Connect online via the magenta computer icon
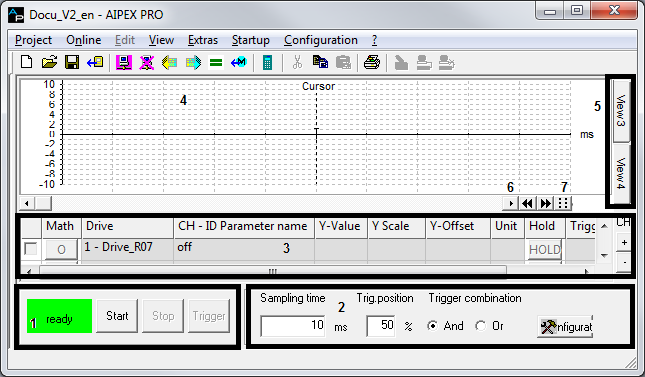Viewport: 645px width, 377px height. tap(124, 63)
